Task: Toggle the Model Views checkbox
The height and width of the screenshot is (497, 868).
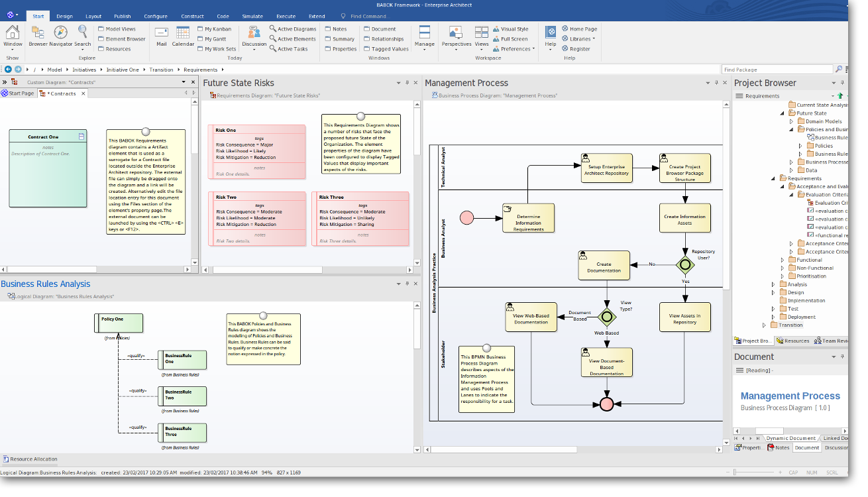Action: coord(101,29)
